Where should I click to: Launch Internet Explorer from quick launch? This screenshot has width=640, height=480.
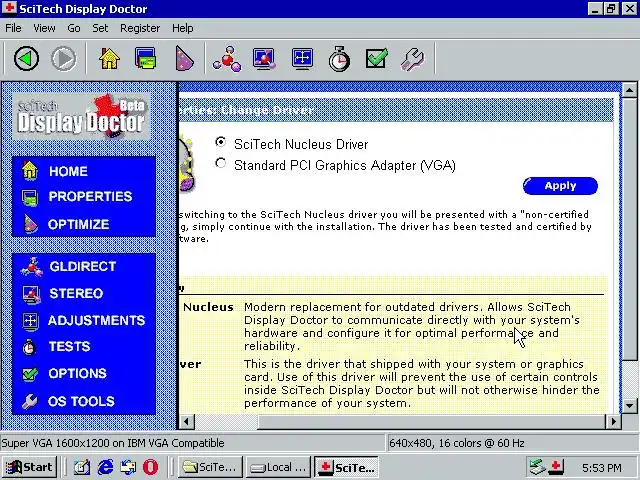(x=105, y=467)
